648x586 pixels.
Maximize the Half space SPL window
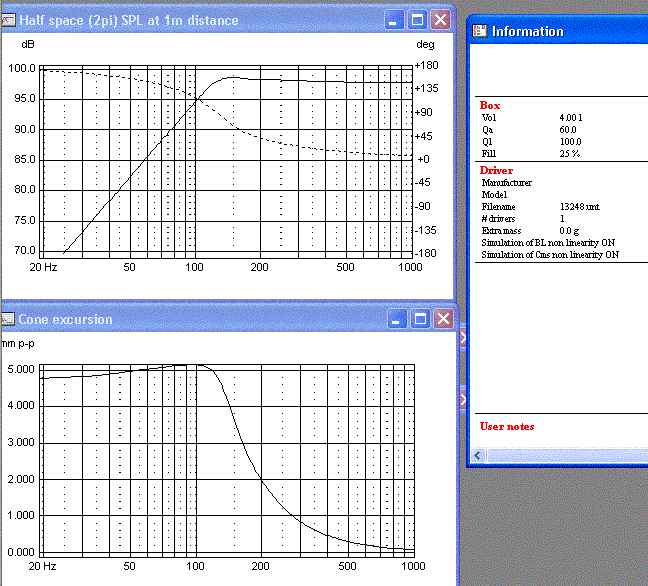pyautogui.click(x=417, y=20)
